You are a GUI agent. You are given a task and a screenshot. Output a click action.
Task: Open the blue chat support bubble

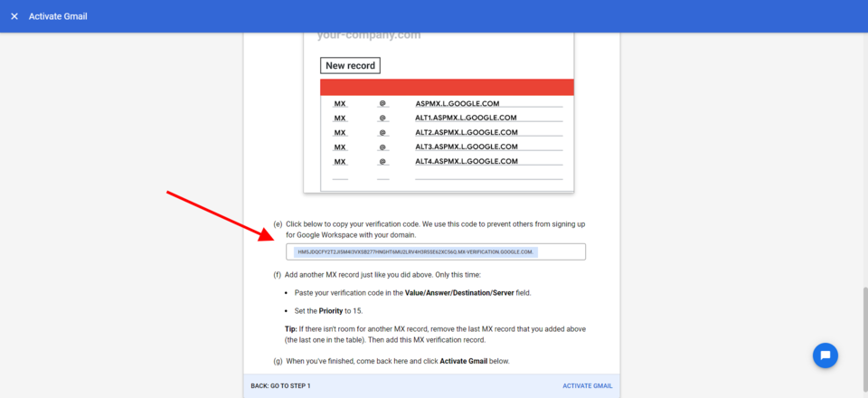point(825,355)
